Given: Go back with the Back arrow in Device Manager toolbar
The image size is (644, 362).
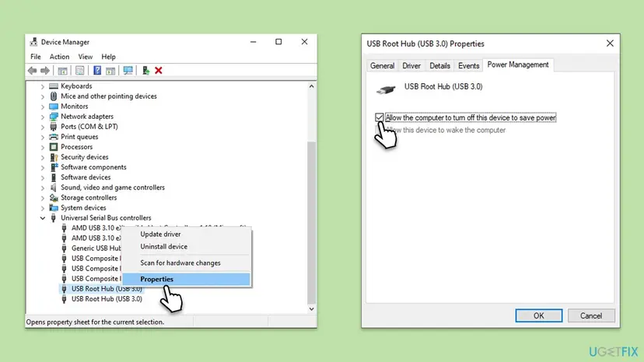Looking at the screenshot, I should (33, 71).
